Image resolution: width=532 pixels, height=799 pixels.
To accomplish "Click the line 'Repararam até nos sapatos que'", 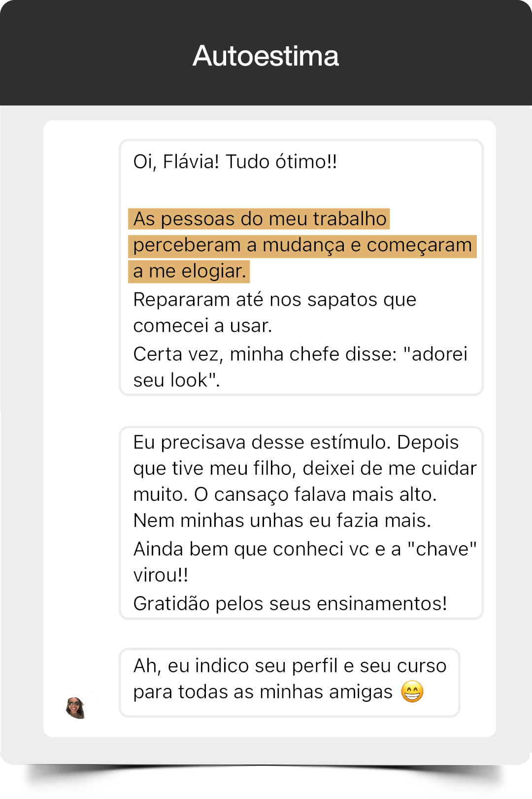I will [x=275, y=300].
